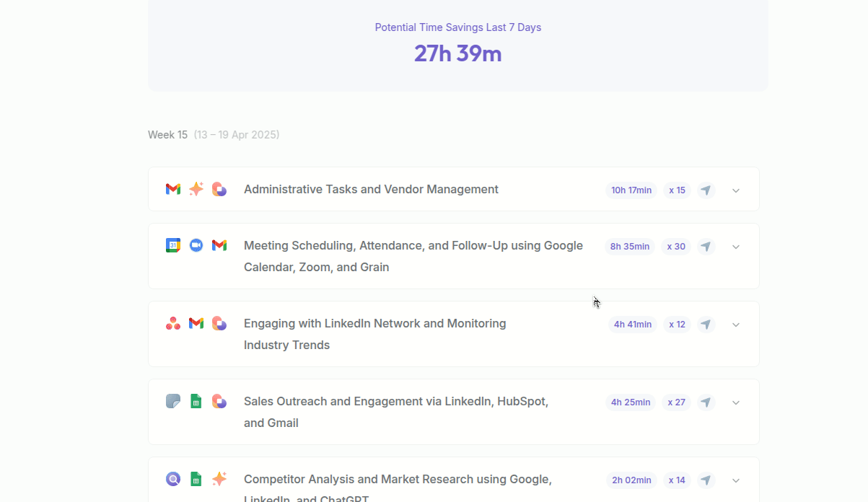Image resolution: width=868 pixels, height=502 pixels.
Task: Click the Week 15 heading
Action: (167, 135)
